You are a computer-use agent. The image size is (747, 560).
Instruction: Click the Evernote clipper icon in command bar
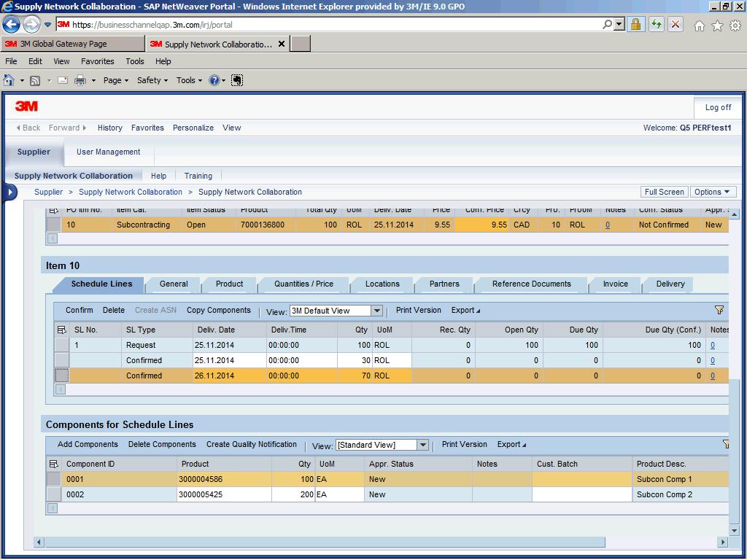pos(237,80)
